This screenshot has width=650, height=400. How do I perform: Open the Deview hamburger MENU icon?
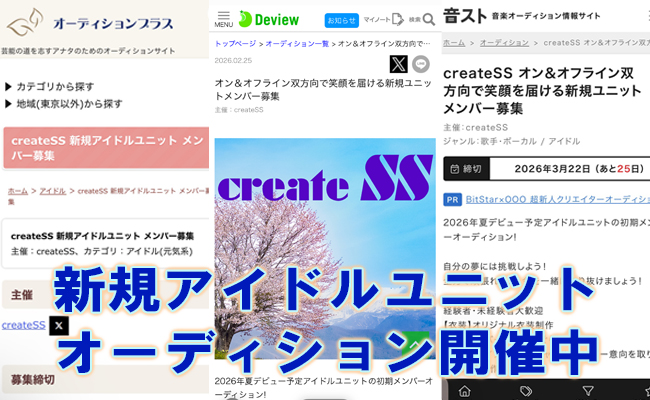(223, 17)
